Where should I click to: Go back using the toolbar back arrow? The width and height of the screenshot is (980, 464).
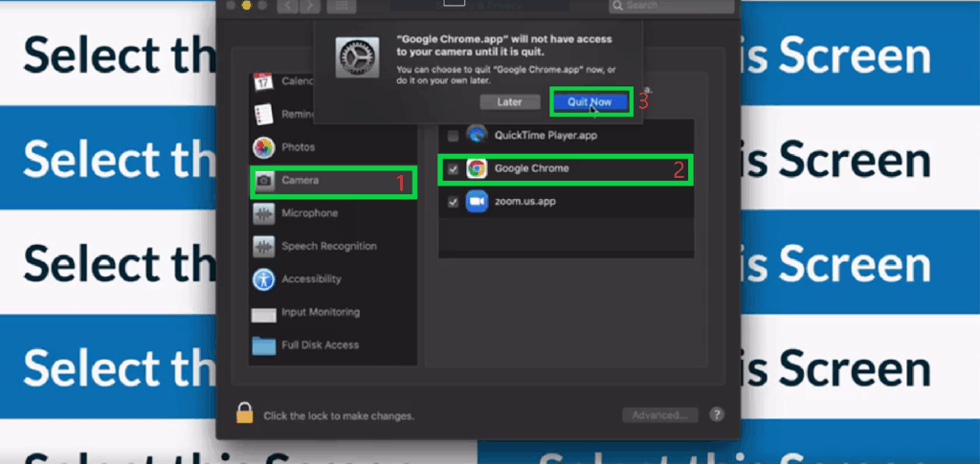click(x=286, y=6)
